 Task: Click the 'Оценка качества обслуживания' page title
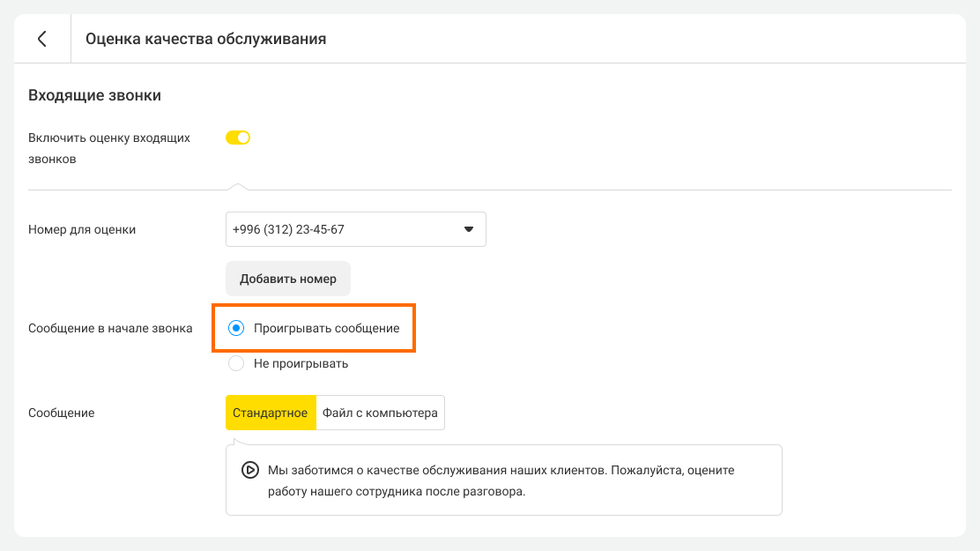pos(206,39)
